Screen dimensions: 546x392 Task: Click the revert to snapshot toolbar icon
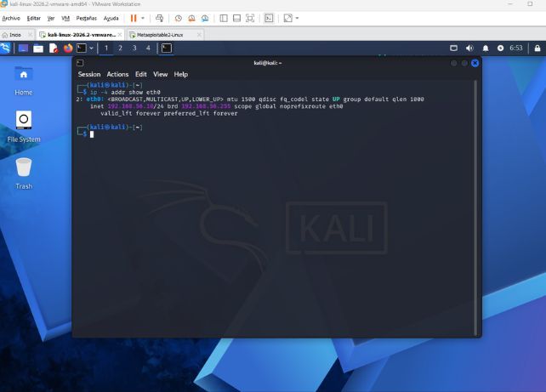coord(191,18)
